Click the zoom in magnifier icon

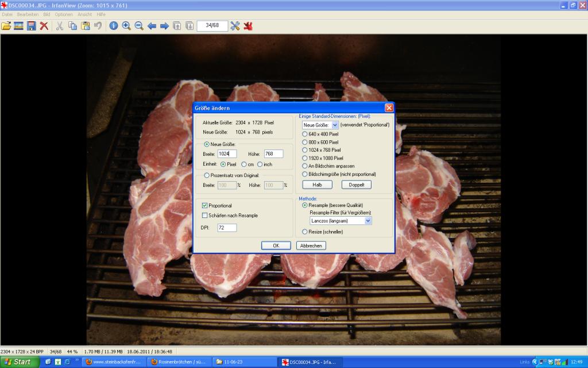(126, 26)
